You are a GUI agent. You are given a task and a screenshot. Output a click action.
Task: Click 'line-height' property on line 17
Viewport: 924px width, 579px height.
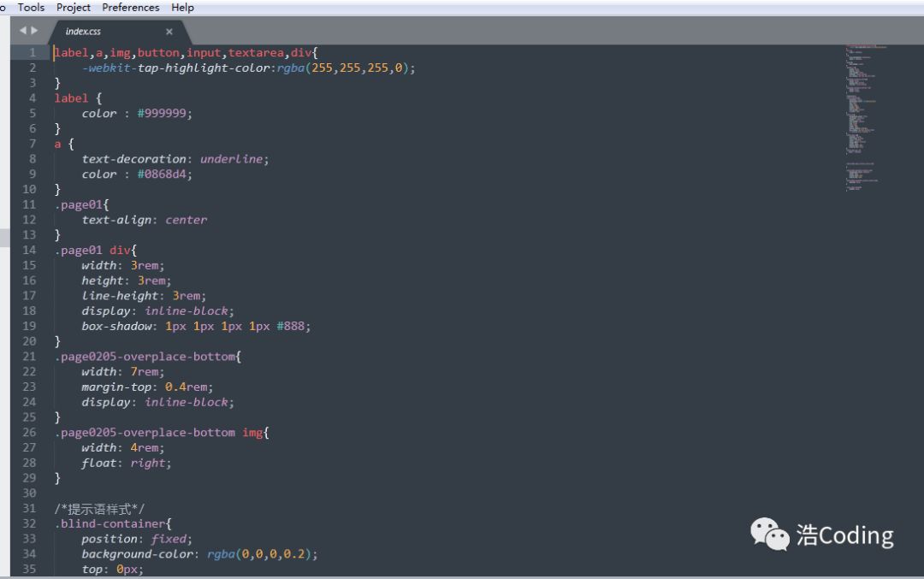coord(121,296)
